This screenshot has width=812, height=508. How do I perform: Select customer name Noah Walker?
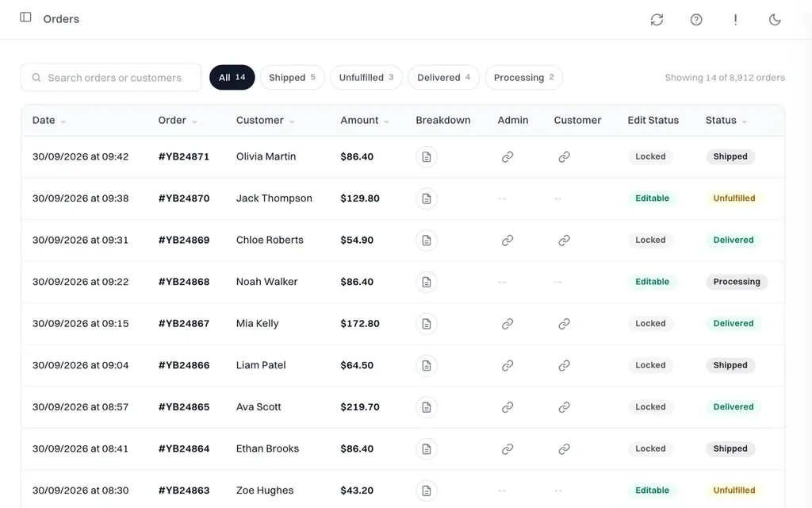266,282
